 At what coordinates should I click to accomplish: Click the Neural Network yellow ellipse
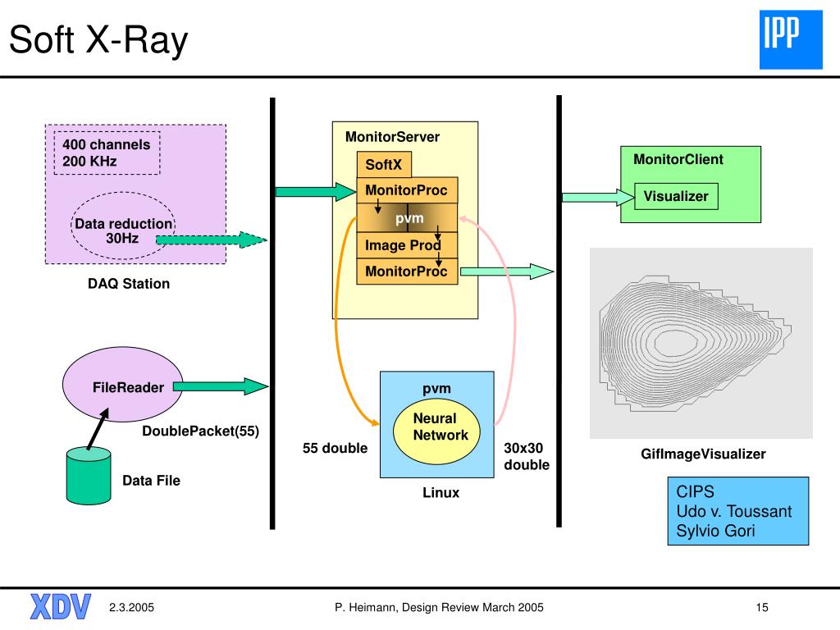pyautogui.click(x=436, y=431)
